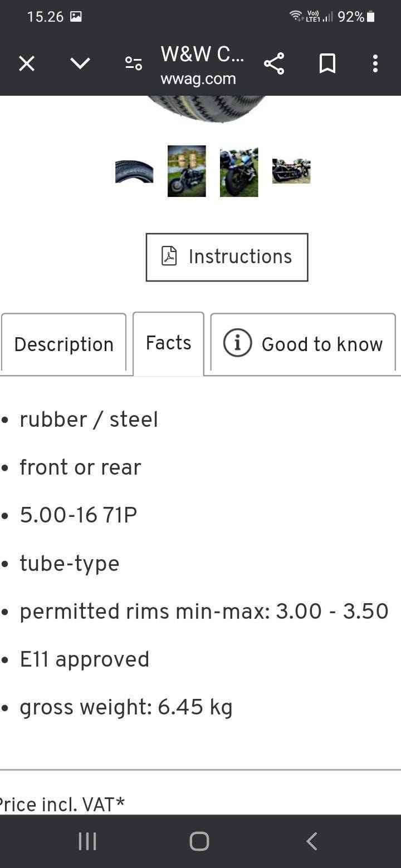The image size is (401, 868).
Task: Select the Facts tab
Action: coord(168,343)
